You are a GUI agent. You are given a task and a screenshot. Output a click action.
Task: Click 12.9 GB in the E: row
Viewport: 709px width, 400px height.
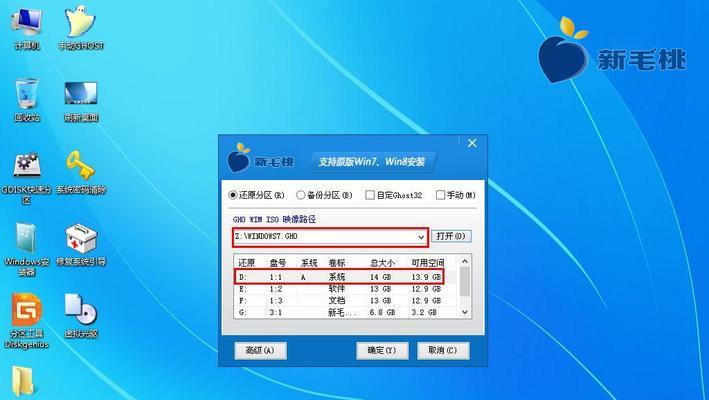(x=426, y=289)
